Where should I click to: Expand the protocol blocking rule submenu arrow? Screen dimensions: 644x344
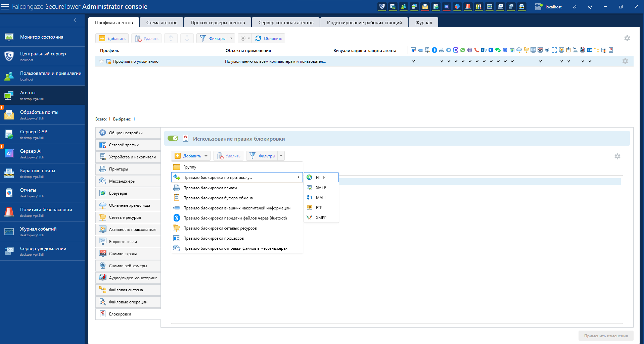point(298,177)
